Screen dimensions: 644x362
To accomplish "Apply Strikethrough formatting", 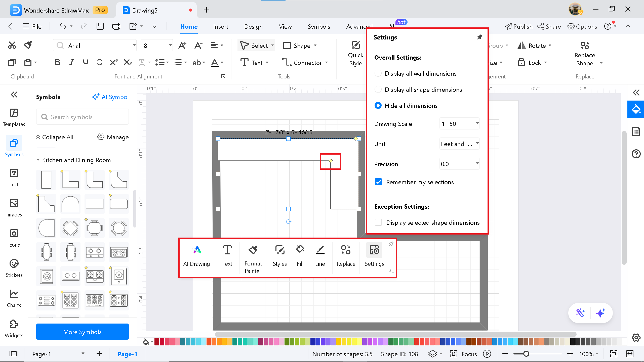I will [x=100, y=62].
